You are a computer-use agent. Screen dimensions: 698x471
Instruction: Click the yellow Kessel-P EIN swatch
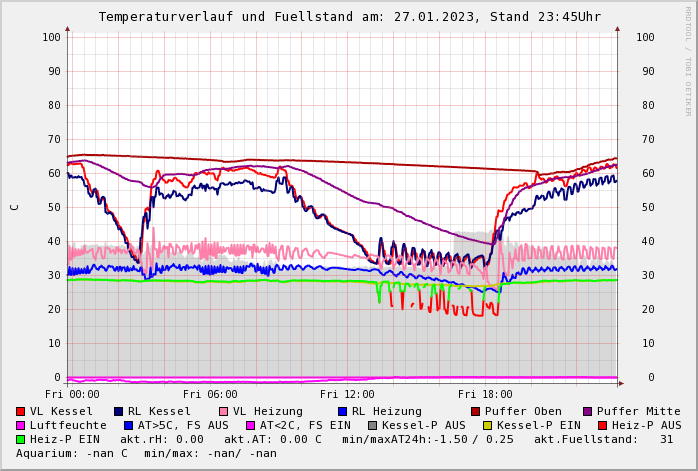[x=487, y=426]
